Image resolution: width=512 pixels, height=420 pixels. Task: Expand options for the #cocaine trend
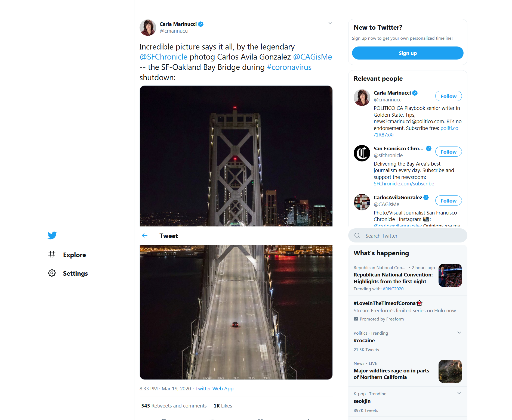click(459, 333)
